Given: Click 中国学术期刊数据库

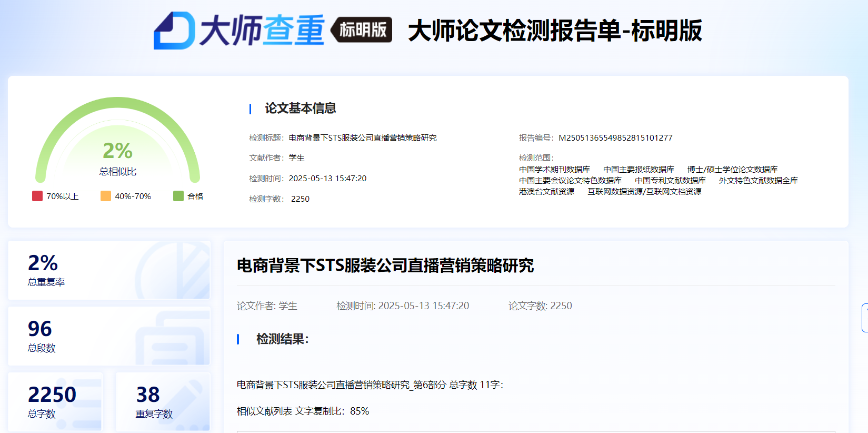Looking at the screenshot, I should click(x=554, y=170).
